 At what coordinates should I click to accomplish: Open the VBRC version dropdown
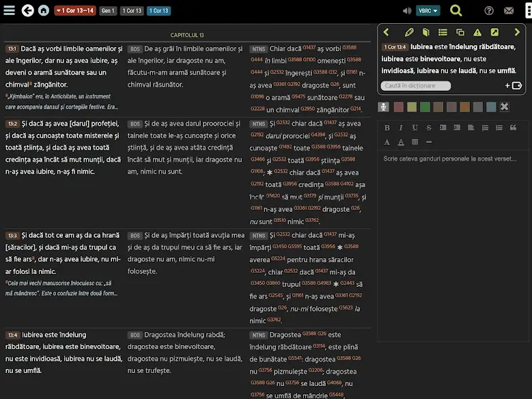(428, 10)
